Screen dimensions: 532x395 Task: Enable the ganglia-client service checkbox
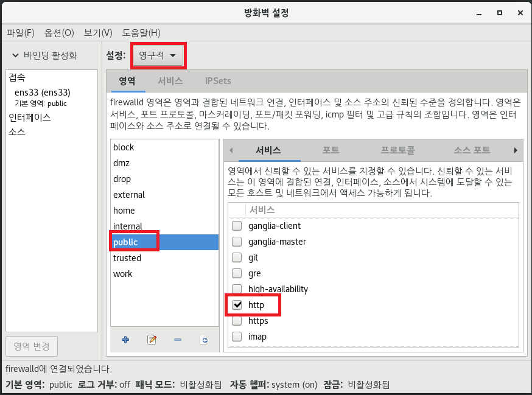click(x=237, y=226)
